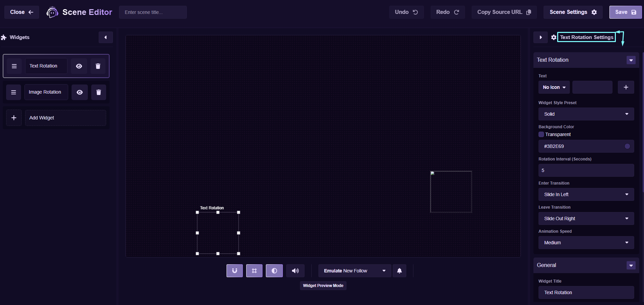Click the background color swatch circle
Viewport: 644px width, 305px height.
point(627,146)
